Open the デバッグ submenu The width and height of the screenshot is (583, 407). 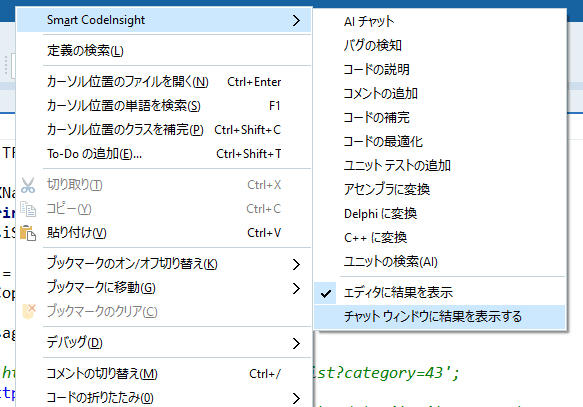pos(164,343)
